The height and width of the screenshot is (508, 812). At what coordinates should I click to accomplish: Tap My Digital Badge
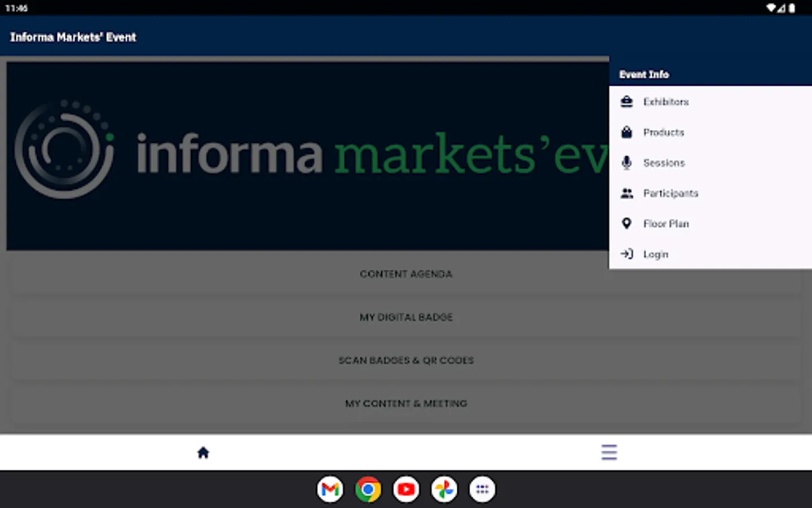[406, 317]
